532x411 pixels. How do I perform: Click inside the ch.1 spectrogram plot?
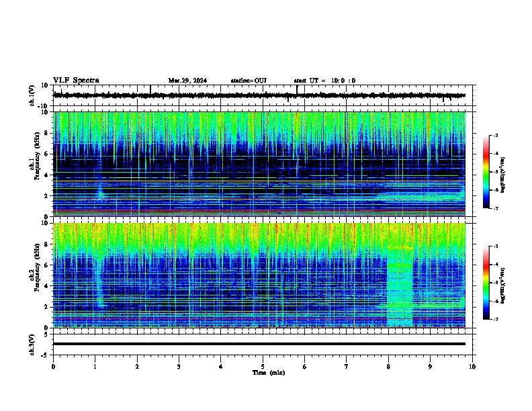(x=259, y=164)
